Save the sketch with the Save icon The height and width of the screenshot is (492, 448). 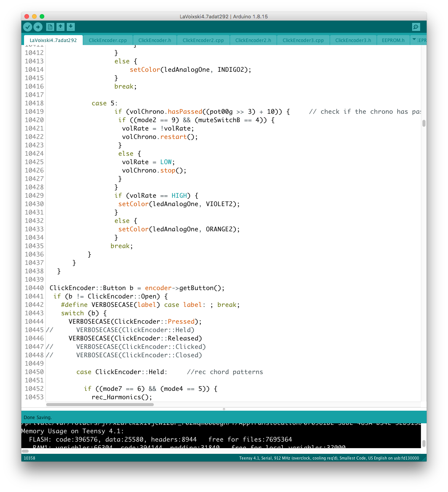71,27
